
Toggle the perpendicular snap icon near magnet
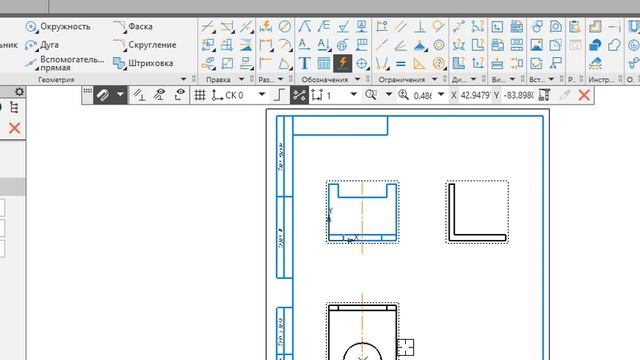pyautogui.click(x=140, y=95)
